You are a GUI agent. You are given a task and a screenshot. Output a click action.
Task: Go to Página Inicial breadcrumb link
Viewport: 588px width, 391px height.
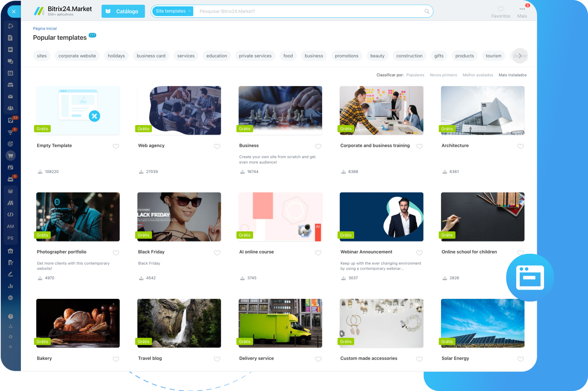pos(45,29)
